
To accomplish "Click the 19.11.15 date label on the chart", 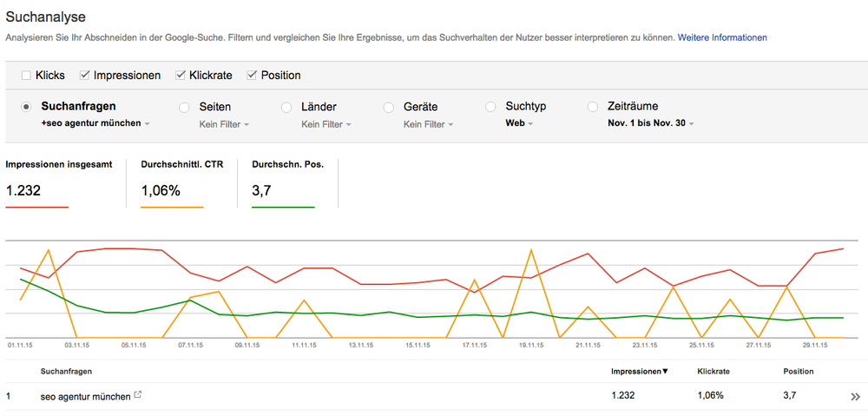I will coord(531,345).
